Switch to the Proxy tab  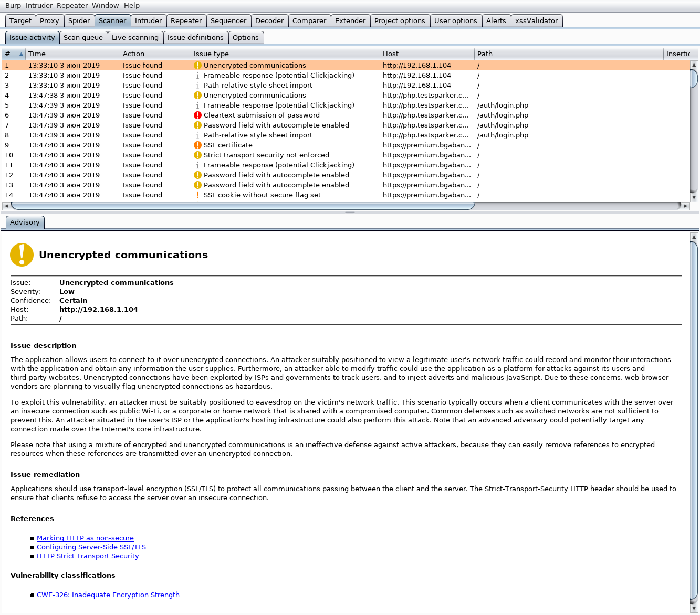click(x=49, y=21)
